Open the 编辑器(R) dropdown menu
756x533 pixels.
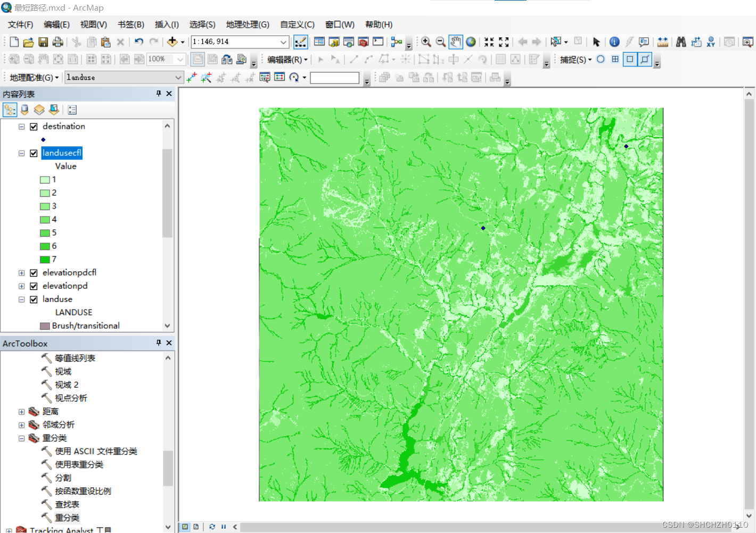click(x=287, y=60)
